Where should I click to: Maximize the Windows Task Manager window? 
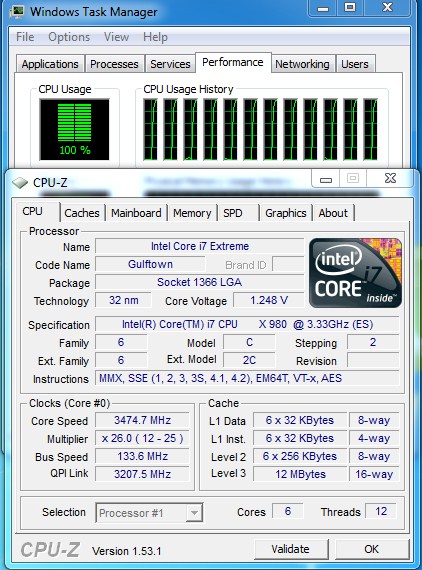pyautogui.click(x=350, y=8)
